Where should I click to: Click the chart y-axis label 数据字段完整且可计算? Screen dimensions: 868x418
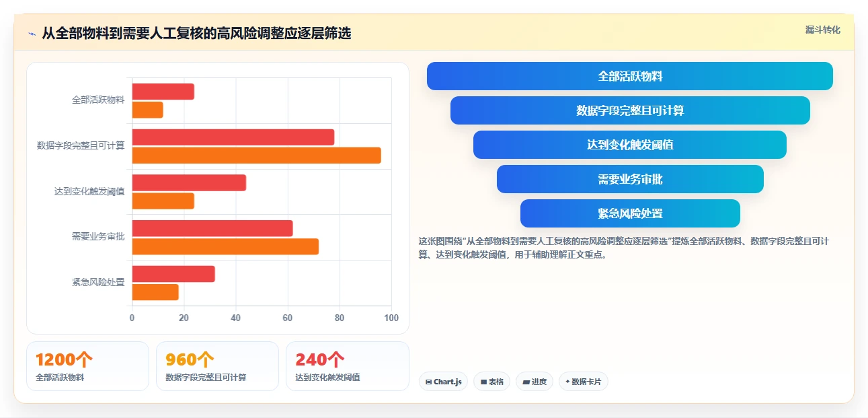[81, 145]
